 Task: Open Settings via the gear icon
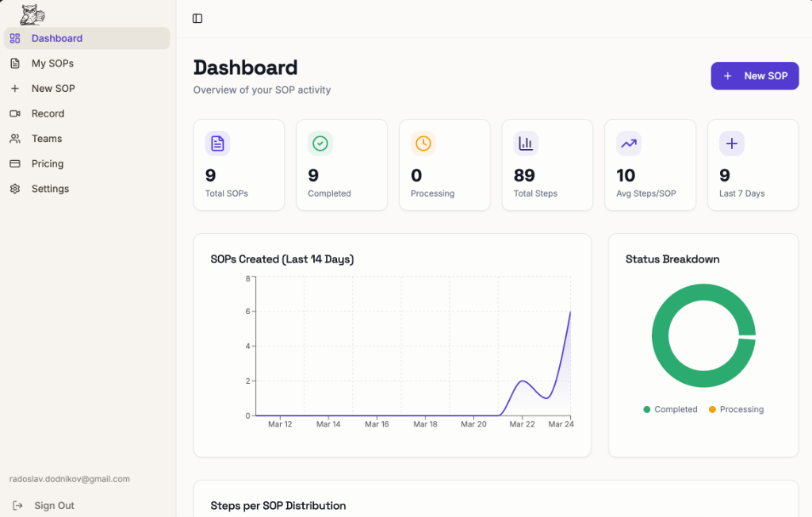click(x=14, y=189)
